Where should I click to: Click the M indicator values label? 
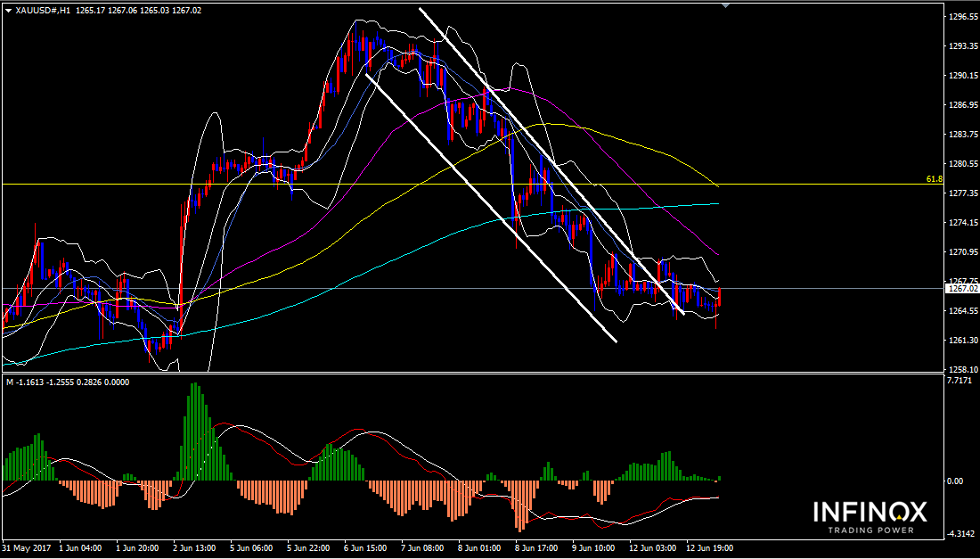click(67, 382)
